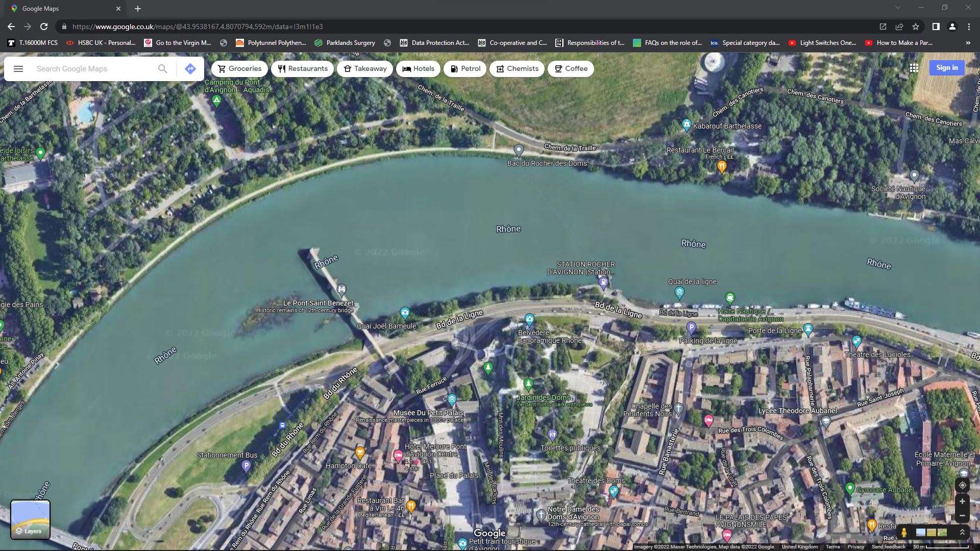Select the Gymnase Aubanel green pin
Screen dimensions: 980x551
click(x=850, y=488)
